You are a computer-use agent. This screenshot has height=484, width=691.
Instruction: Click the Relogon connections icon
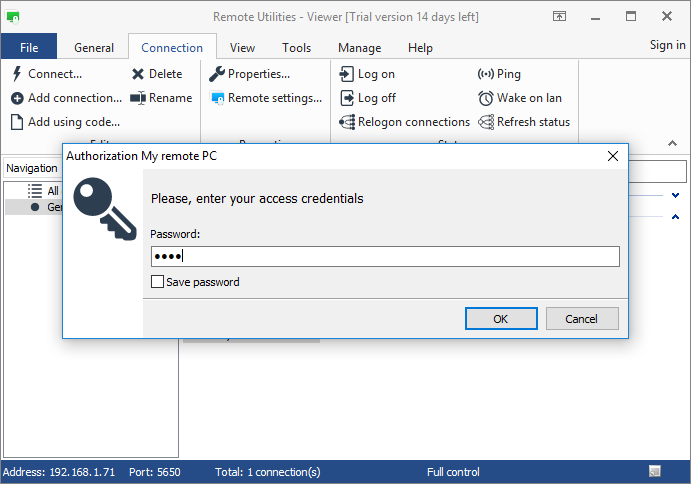pos(347,122)
